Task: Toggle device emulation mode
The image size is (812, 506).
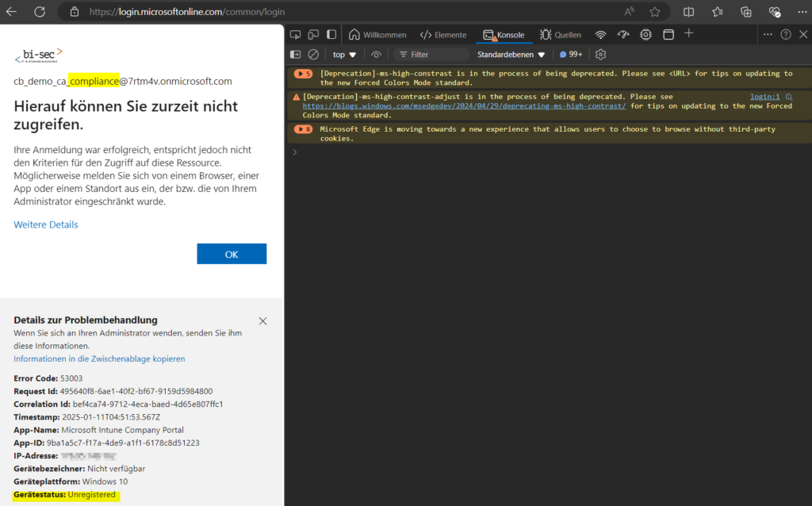Action: [313, 35]
